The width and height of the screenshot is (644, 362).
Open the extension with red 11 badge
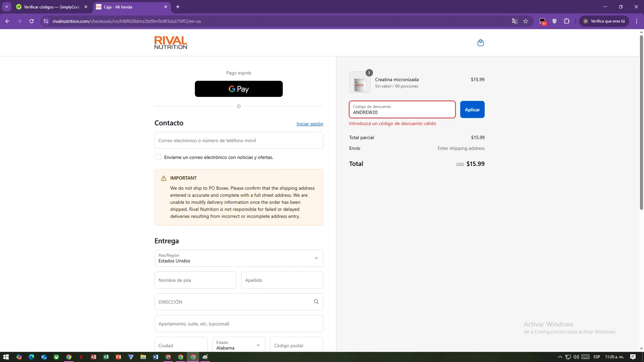tap(543, 21)
